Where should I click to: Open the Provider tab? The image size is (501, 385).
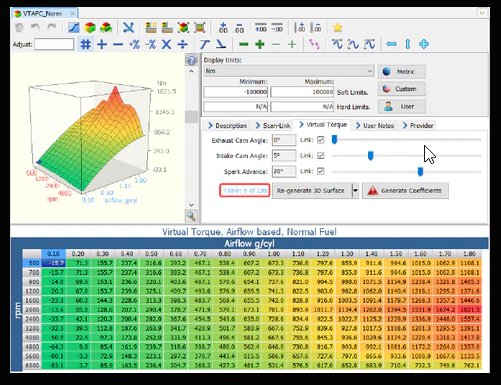[x=418, y=126]
